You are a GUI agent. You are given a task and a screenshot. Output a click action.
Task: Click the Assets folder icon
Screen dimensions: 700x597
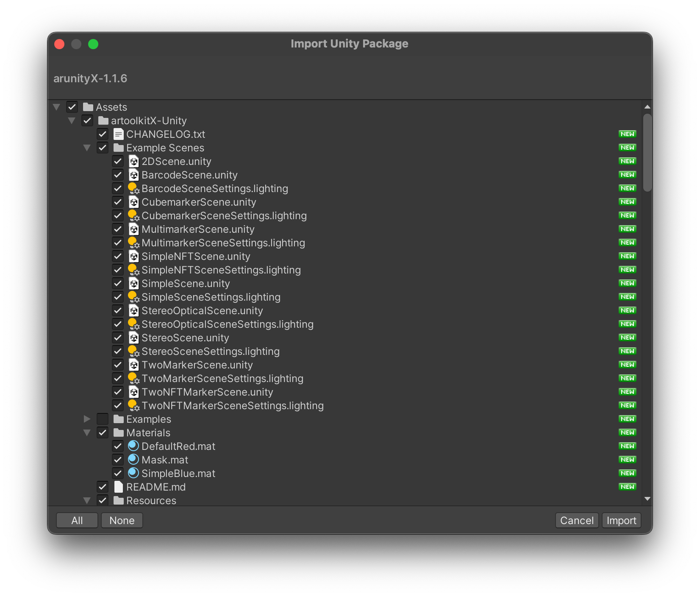[88, 107]
